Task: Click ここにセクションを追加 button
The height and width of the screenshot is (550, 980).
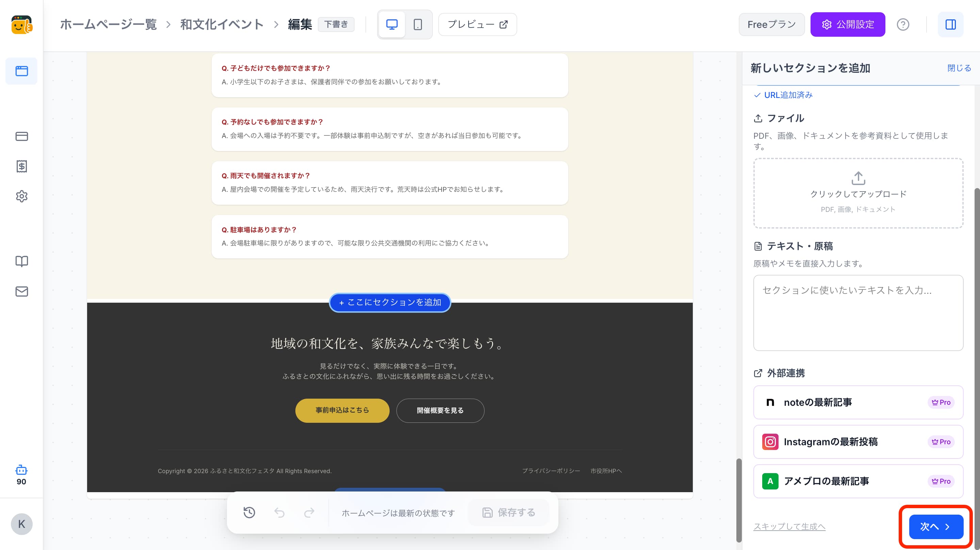Action: point(390,302)
